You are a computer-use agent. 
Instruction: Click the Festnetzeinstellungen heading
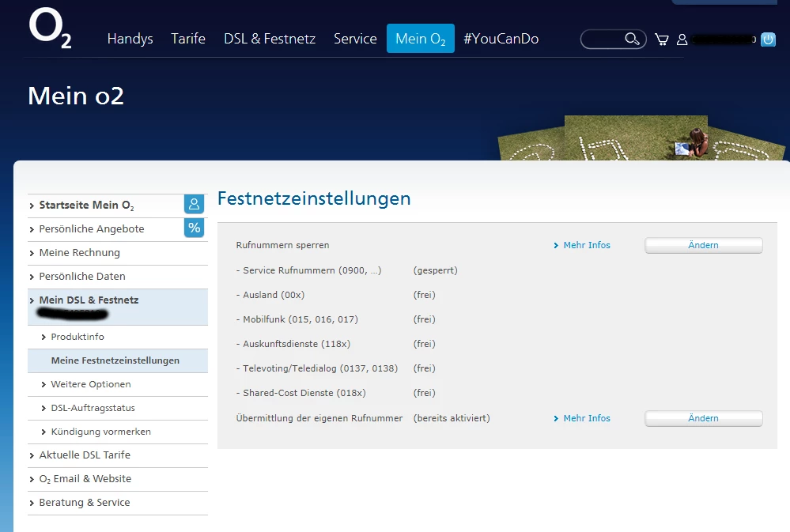314,198
